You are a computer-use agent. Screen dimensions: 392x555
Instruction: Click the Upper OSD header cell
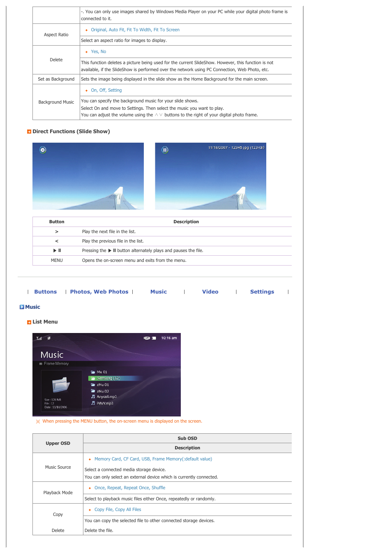[x=58, y=444]
